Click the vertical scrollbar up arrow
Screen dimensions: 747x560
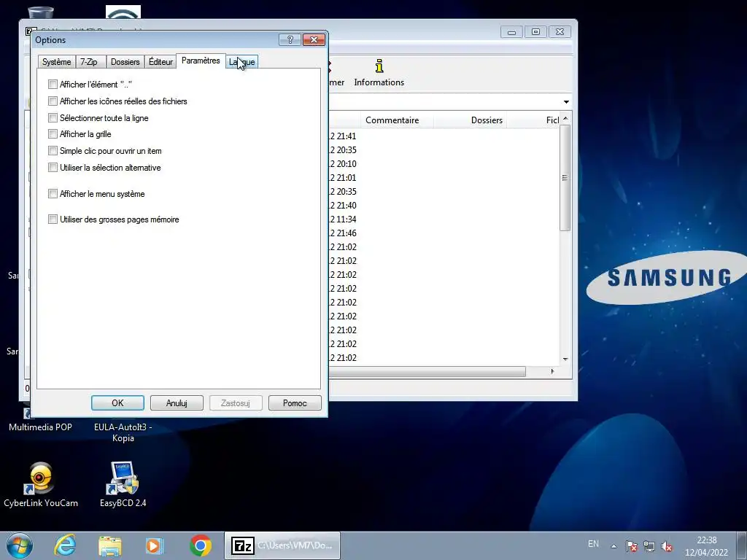click(x=565, y=119)
